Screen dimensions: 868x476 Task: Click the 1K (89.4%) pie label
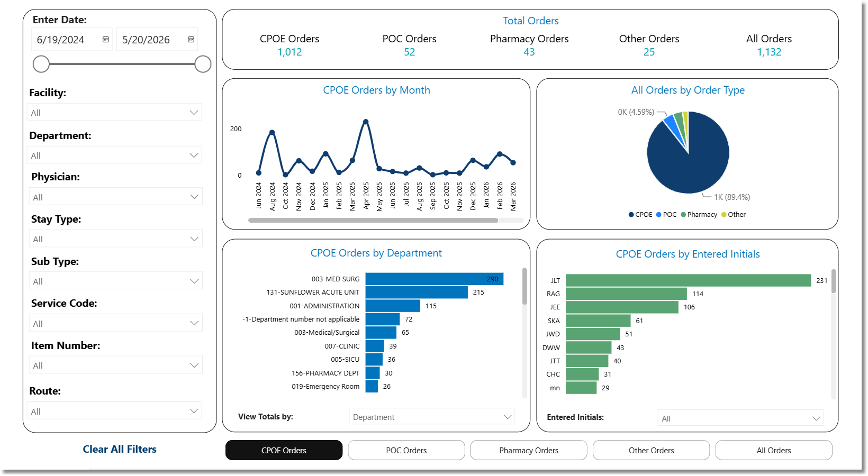click(732, 197)
